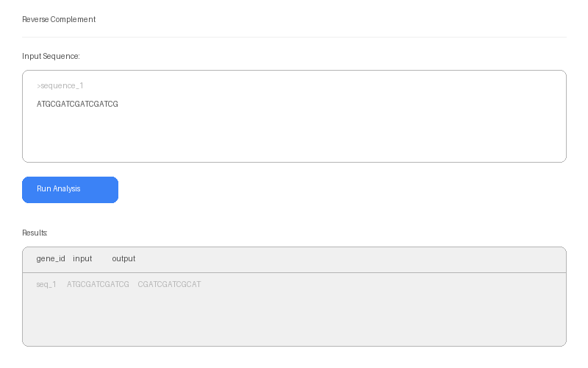
Task: Click the >sequence_1 header line in input
Action: tap(60, 86)
